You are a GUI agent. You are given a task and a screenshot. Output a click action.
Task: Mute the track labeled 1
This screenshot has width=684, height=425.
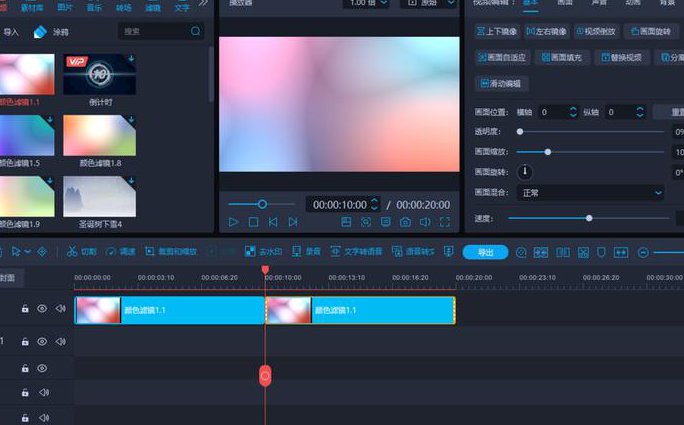pyautogui.click(x=61, y=341)
